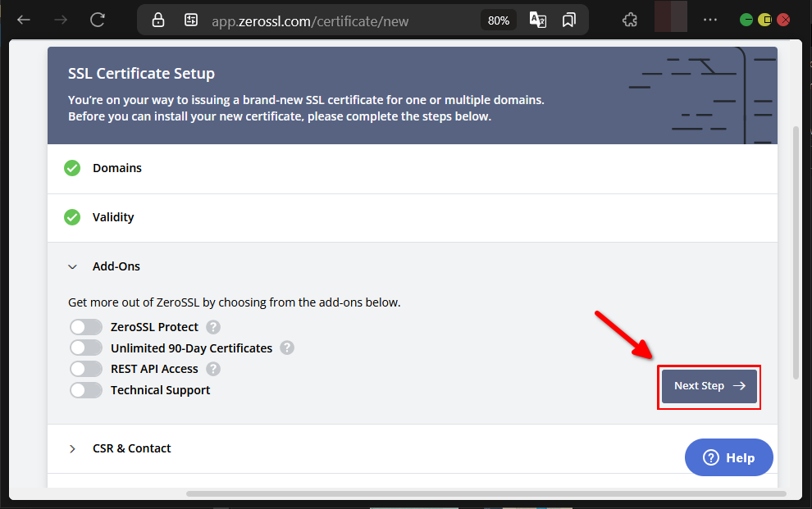Click the green check beside Validity
This screenshot has width=812, height=509.
tap(72, 217)
